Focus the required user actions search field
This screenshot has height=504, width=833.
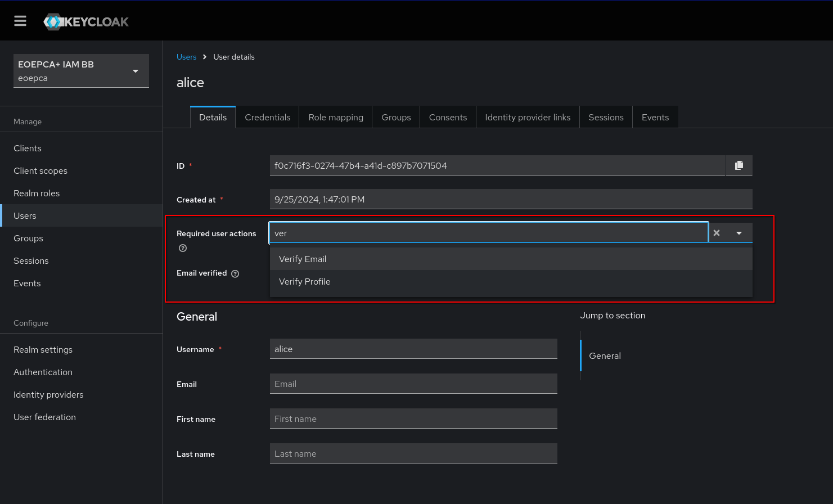488,233
